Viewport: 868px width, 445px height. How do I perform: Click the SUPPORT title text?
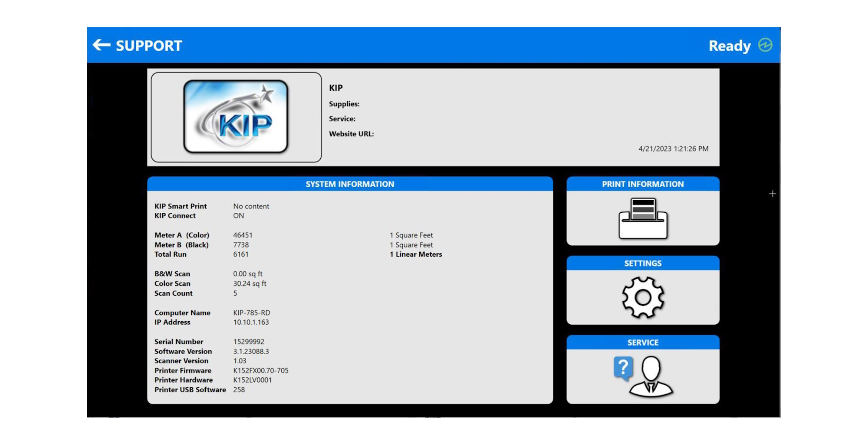149,46
